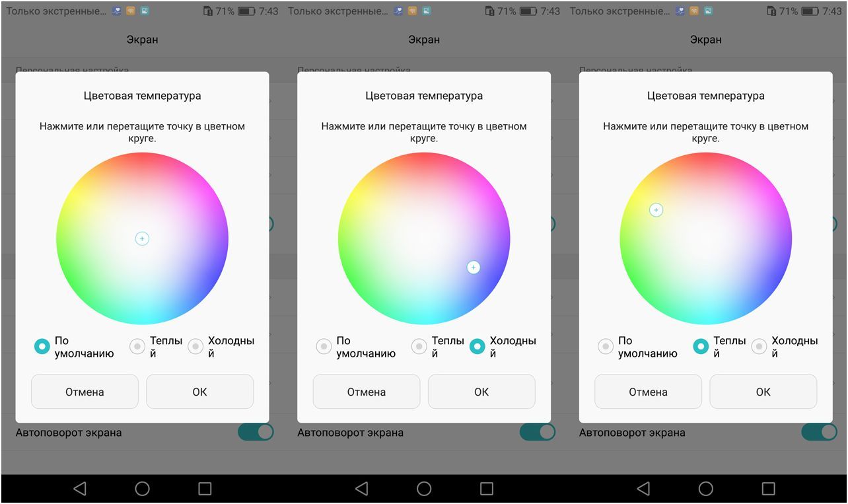The width and height of the screenshot is (848, 504).
Task: Tap the Back navigation icon on the left phone
Action: (x=80, y=489)
